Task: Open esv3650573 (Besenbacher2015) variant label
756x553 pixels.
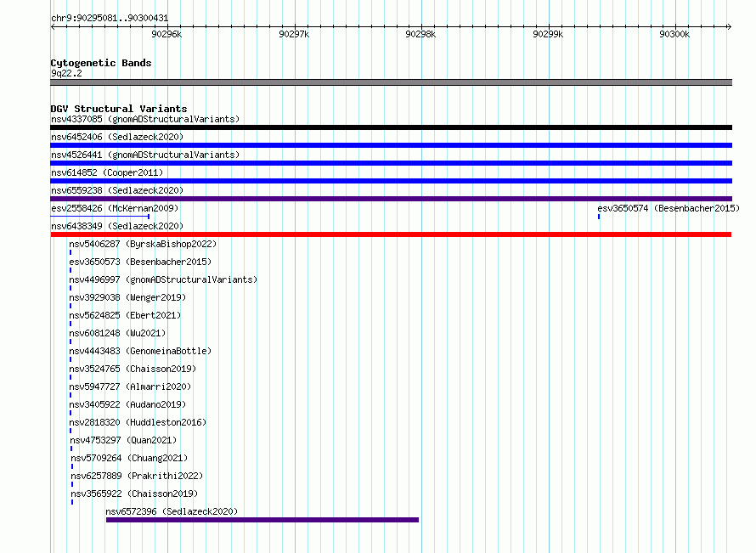Action: pos(140,262)
